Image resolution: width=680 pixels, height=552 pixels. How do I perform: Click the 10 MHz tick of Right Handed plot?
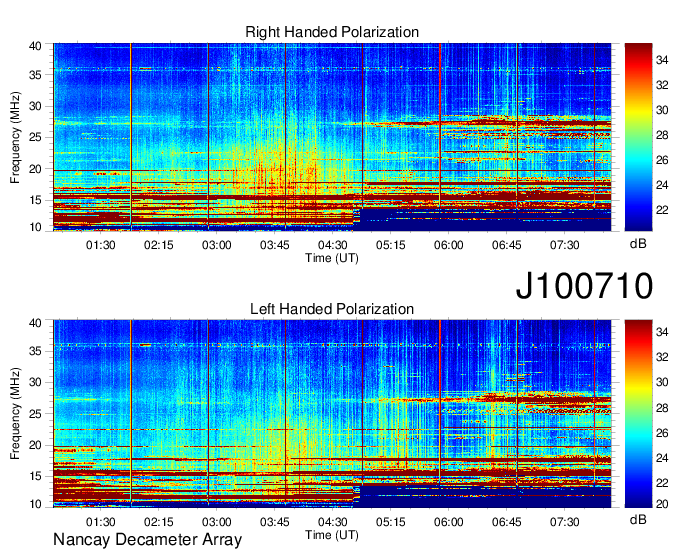[35, 227]
